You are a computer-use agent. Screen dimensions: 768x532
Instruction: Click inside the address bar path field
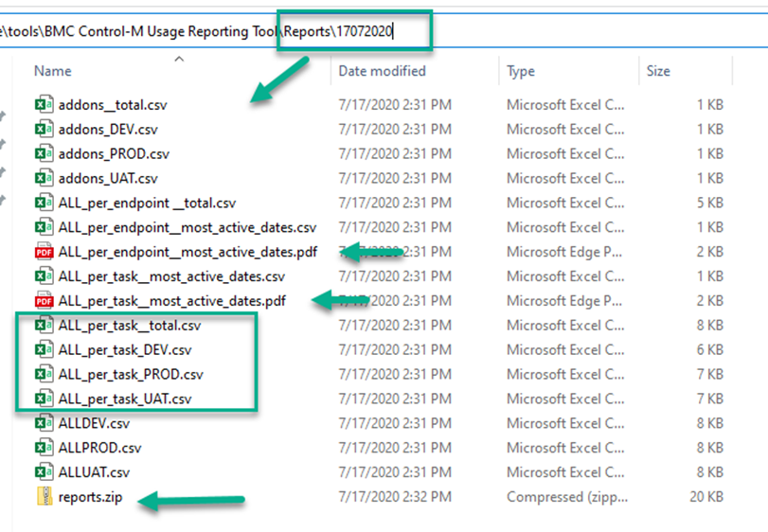pos(384,31)
